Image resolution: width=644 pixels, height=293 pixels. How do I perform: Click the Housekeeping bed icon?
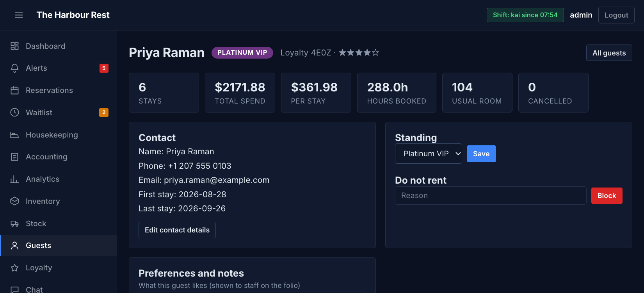[14, 135]
